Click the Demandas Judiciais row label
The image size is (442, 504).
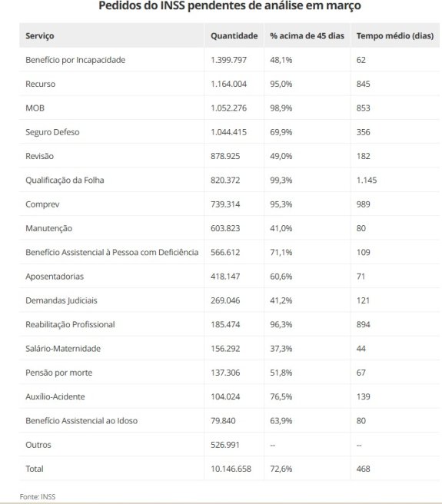[x=61, y=300]
